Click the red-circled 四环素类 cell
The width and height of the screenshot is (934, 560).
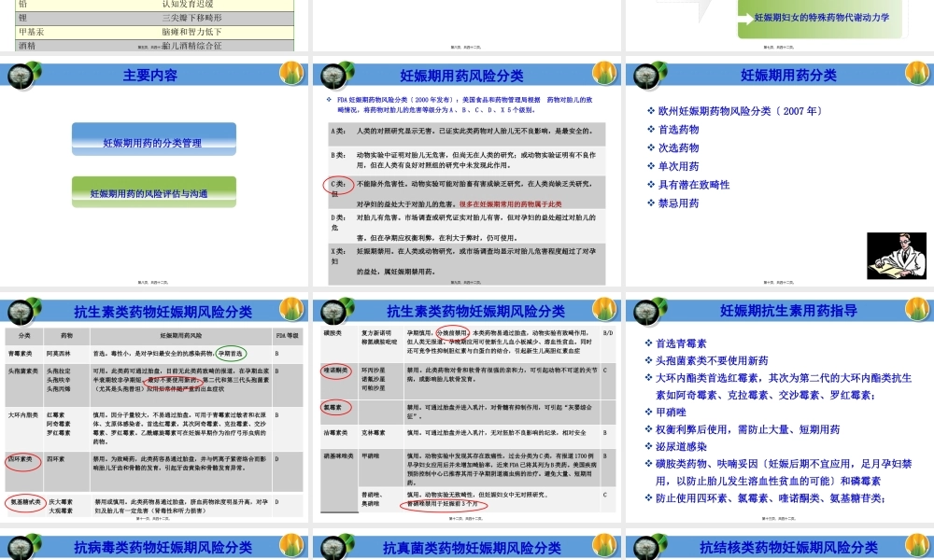tap(22, 459)
